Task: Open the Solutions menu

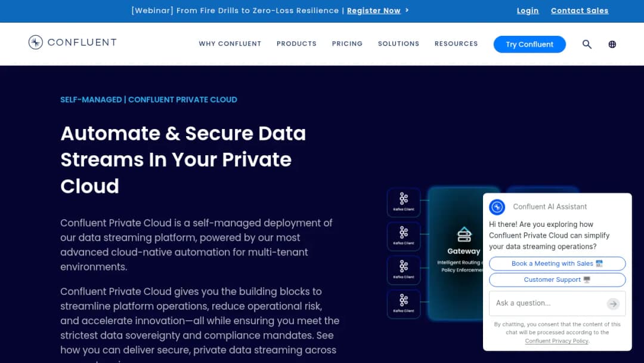Action: coord(398,44)
